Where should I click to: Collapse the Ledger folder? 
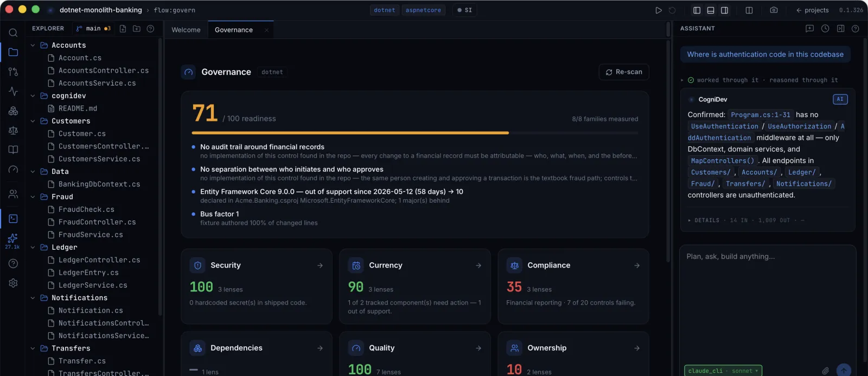pos(33,248)
